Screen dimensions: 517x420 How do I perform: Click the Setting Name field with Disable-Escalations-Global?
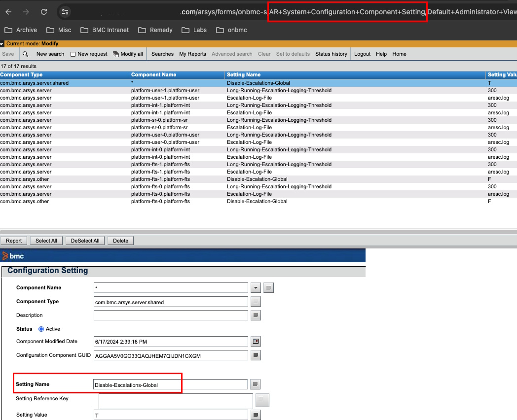170,385
